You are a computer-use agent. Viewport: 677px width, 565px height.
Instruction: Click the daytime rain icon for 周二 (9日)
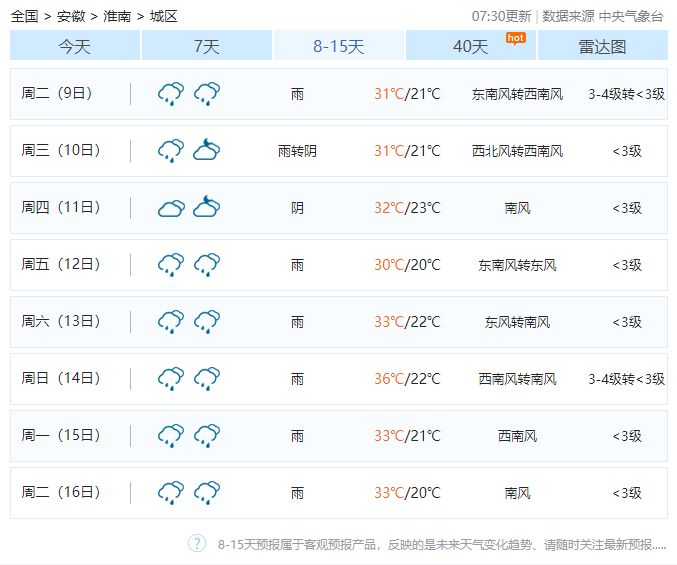coord(171,94)
